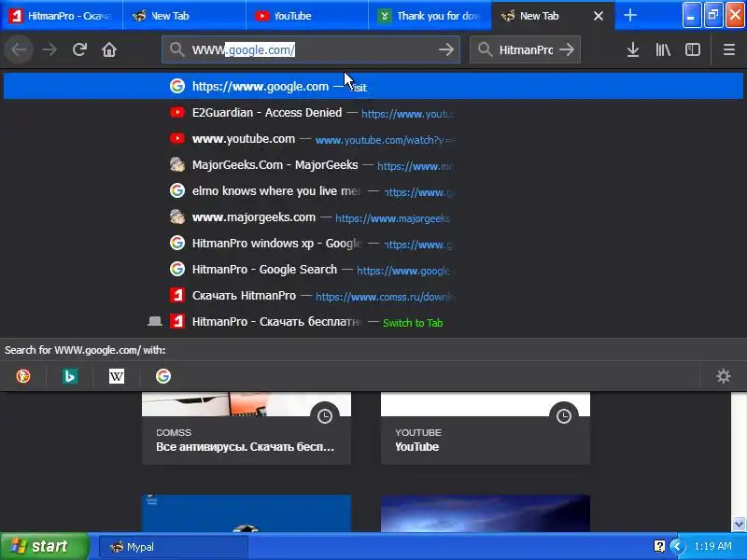
Task: Click the URL address bar field
Action: coord(311,49)
